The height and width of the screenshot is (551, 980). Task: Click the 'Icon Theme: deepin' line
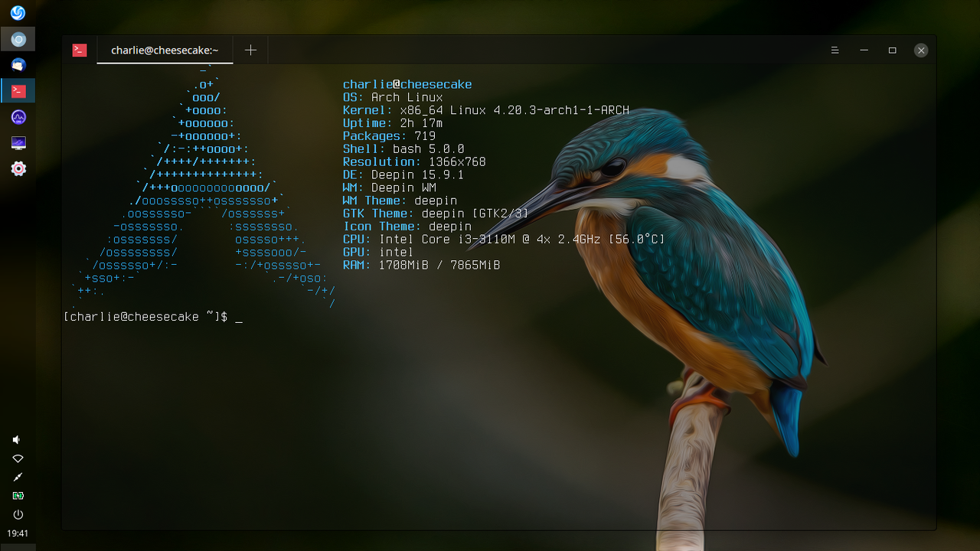407,227
